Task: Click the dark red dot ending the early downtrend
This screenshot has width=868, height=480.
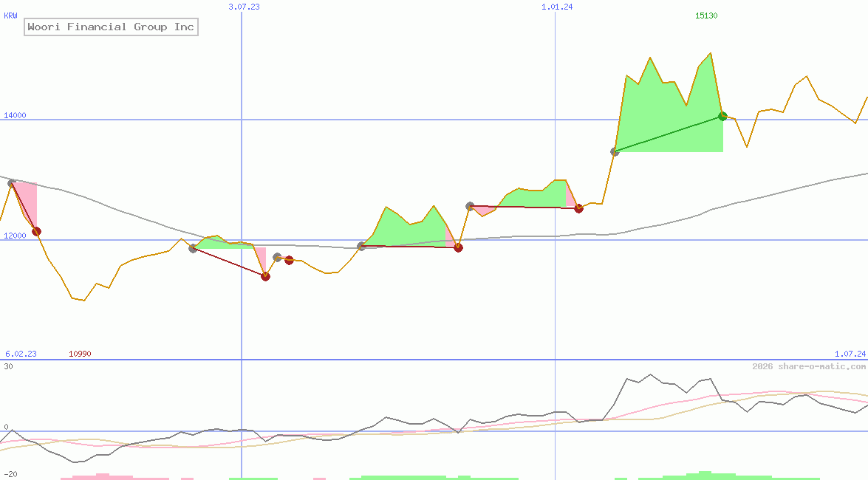Action: [36, 231]
